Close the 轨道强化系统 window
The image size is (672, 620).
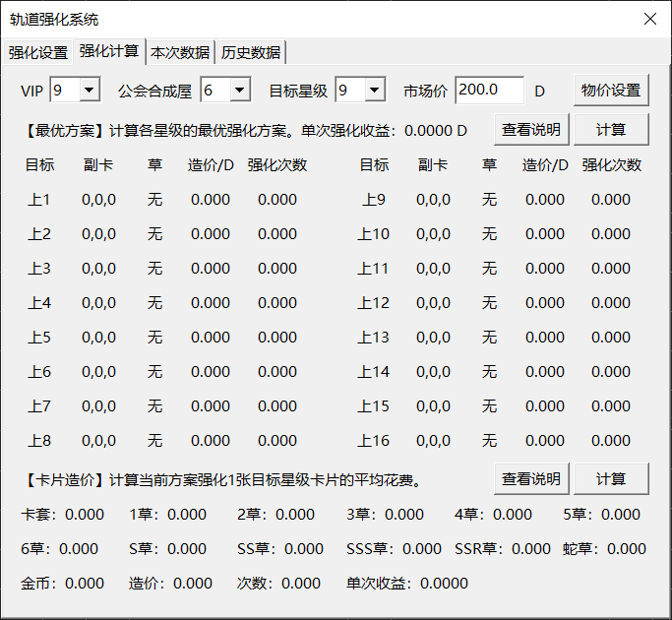pos(649,19)
